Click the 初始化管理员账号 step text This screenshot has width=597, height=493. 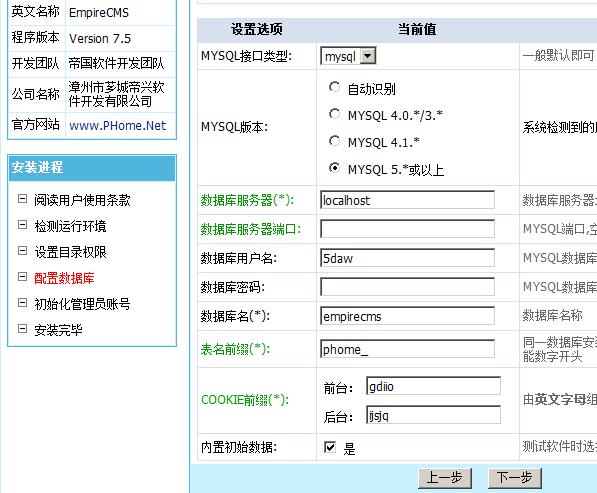pos(82,304)
